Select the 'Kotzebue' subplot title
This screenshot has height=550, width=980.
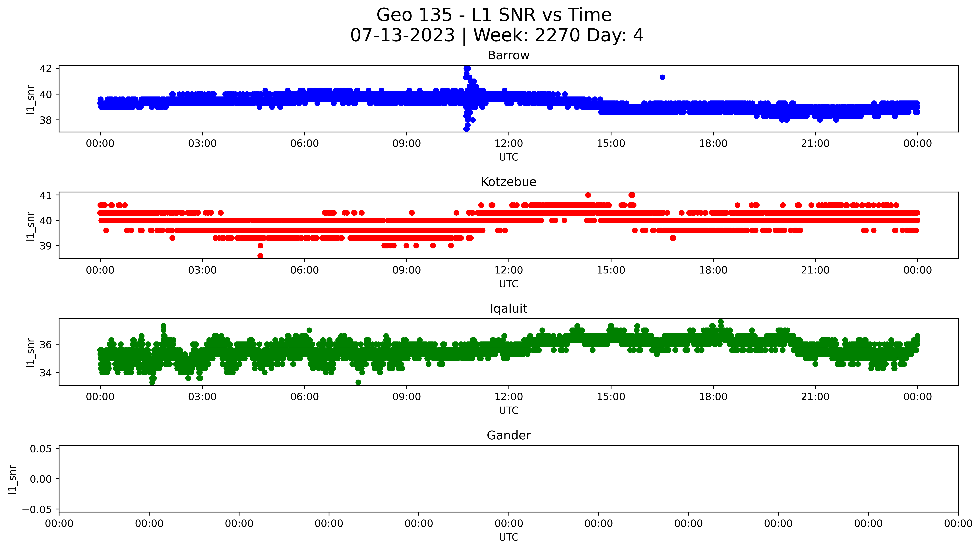(x=509, y=182)
